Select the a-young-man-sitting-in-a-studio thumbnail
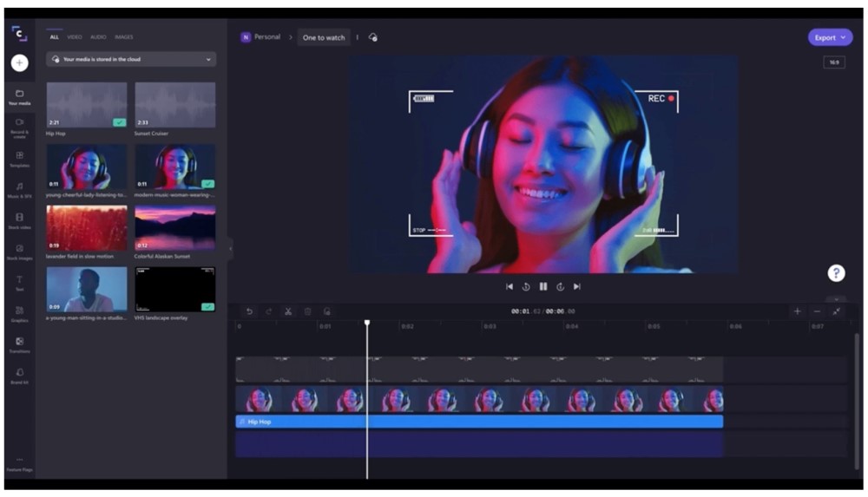 point(87,290)
